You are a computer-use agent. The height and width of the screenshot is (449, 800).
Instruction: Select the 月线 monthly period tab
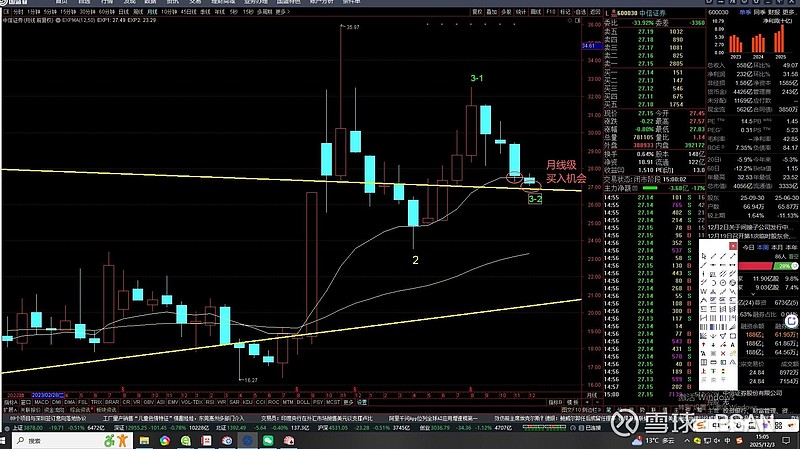152,12
